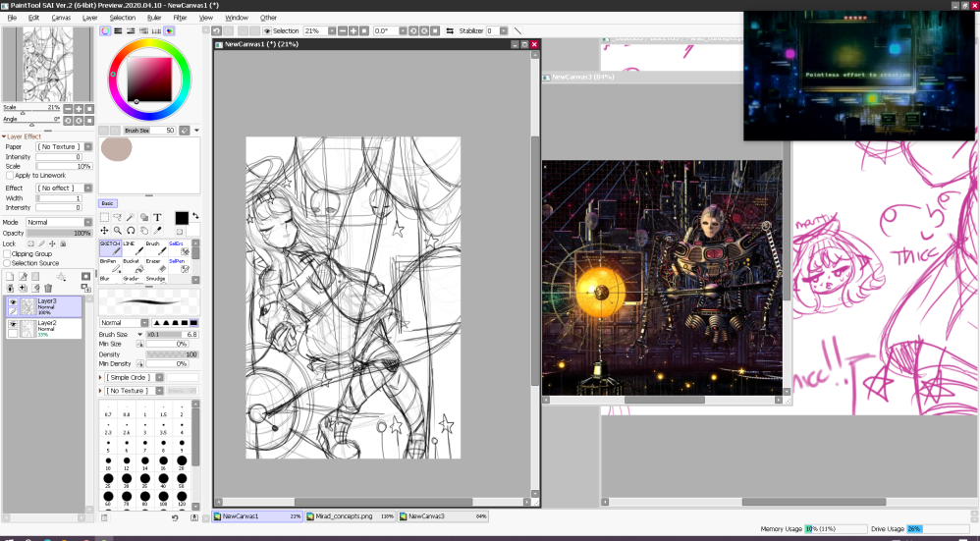Image resolution: width=980 pixels, height=541 pixels.
Task: Toggle lock opacity icon beside Lock
Action: 30,243
